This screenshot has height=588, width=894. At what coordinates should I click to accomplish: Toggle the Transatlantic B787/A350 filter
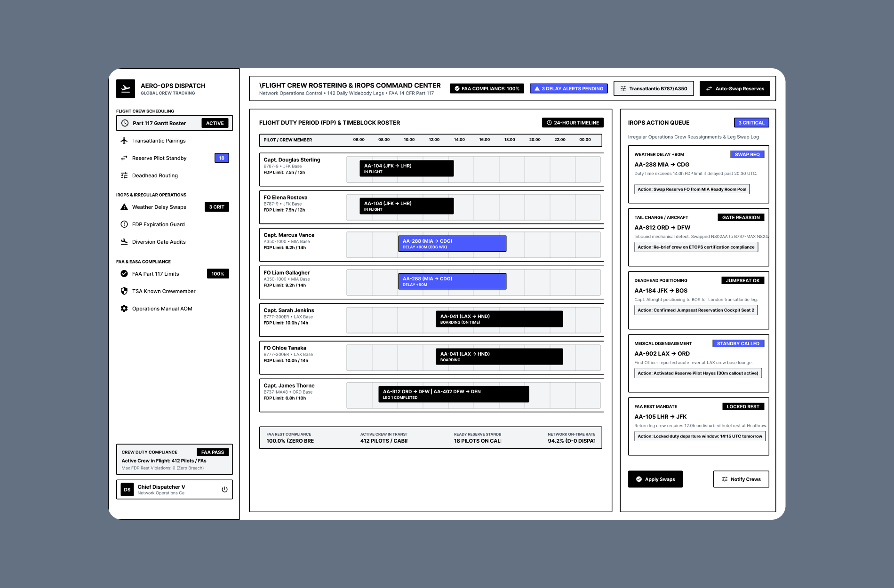[654, 88]
